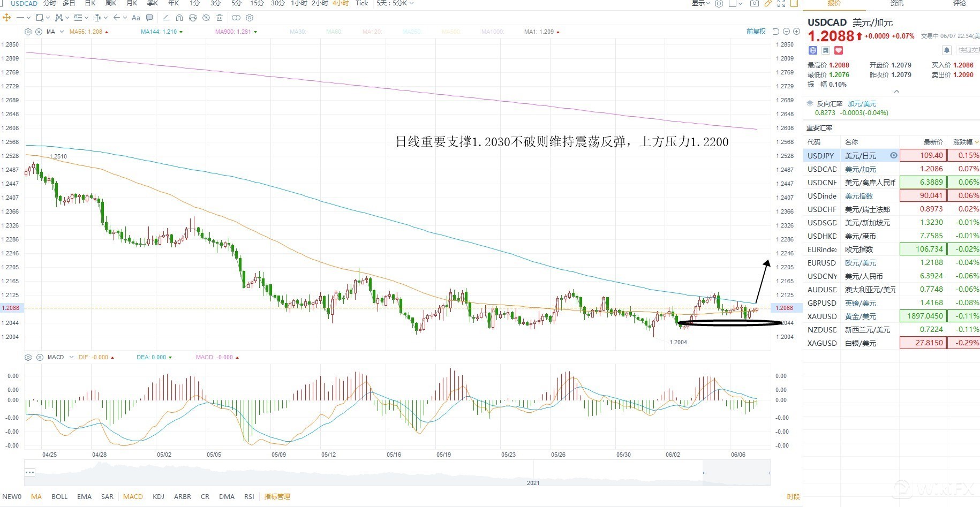Zoom in chart with plus icon
This screenshot has height=507, width=980.
[x=796, y=32]
